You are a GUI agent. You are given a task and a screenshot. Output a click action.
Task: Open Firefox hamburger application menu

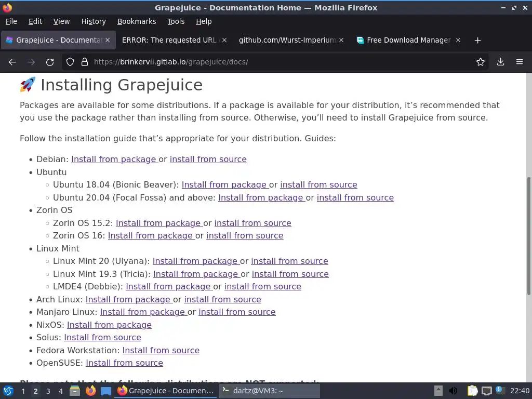520,62
